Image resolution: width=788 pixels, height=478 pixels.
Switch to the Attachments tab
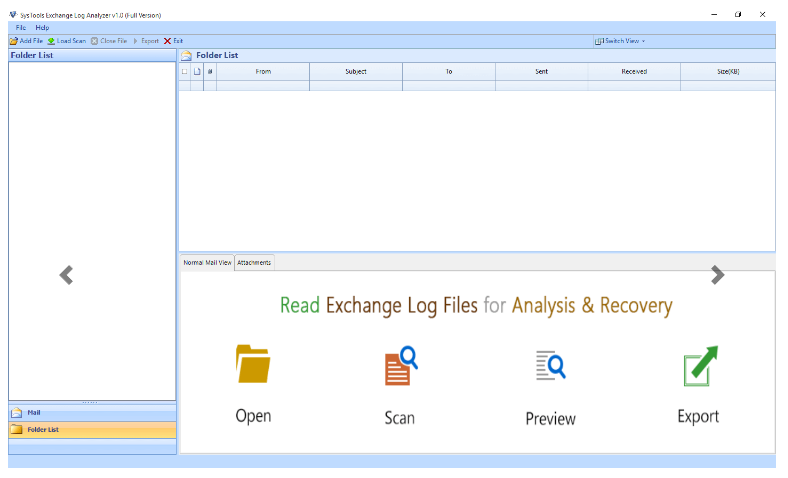click(x=254, y=262)
